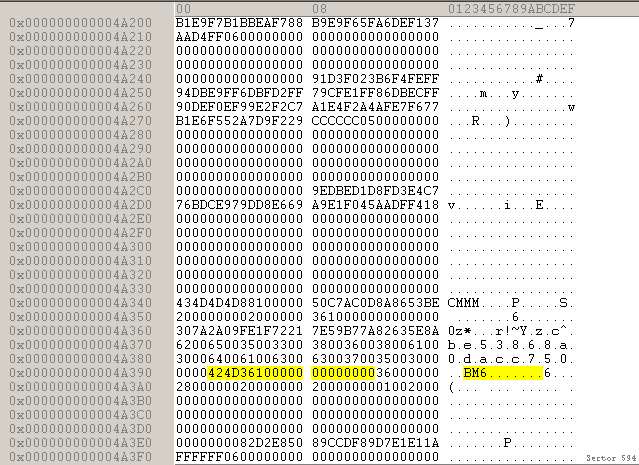The width and height of the screenshot is (639, 465).
Task: Click the 00 column header
Action: [183, 8]
